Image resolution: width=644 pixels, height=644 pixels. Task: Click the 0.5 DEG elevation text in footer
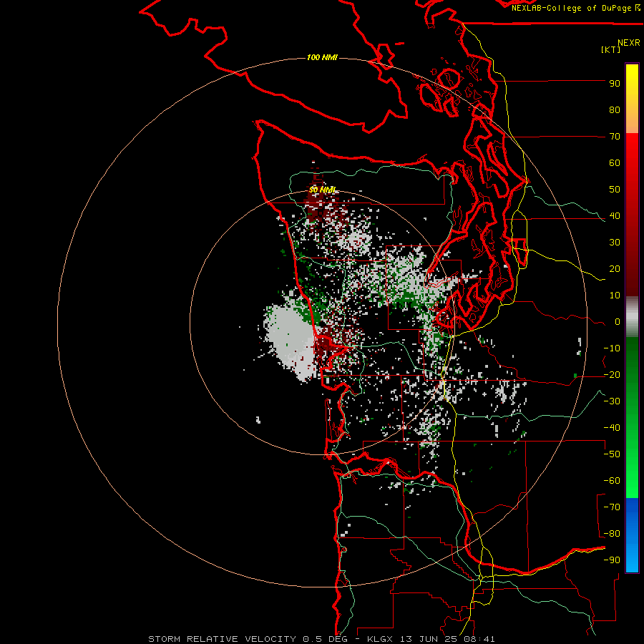click(325, 639)
